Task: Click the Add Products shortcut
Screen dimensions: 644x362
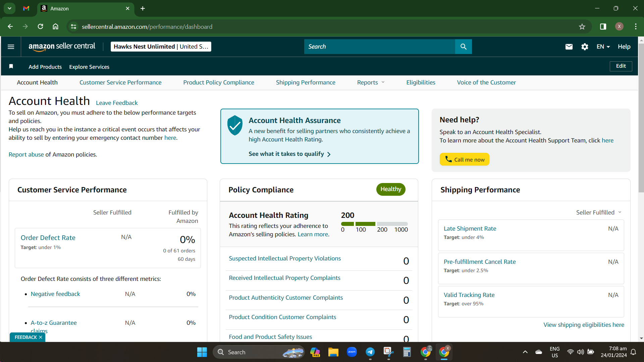Action: (45, 67)
